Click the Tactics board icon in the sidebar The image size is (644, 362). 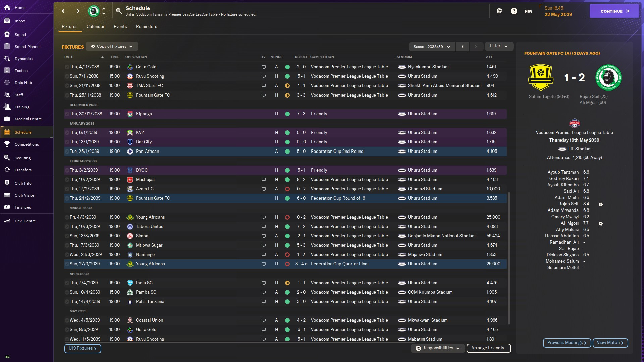tap(7, 71)
